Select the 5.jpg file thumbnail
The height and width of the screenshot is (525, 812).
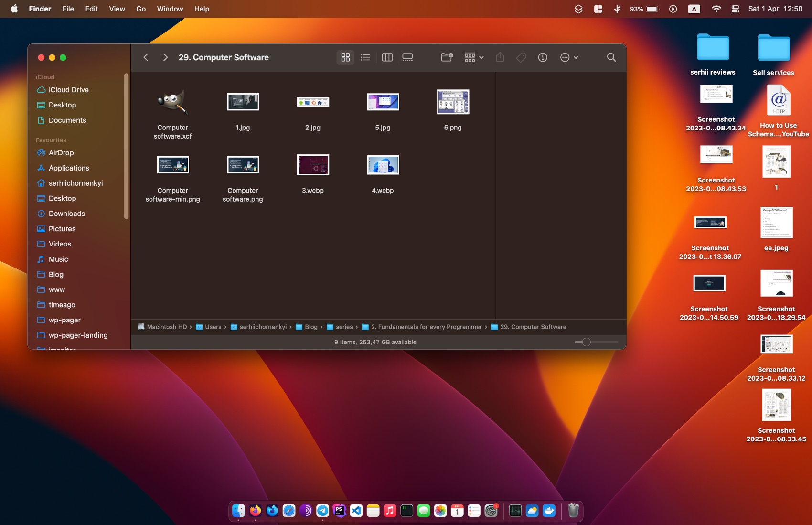click(x=383, y=102)
